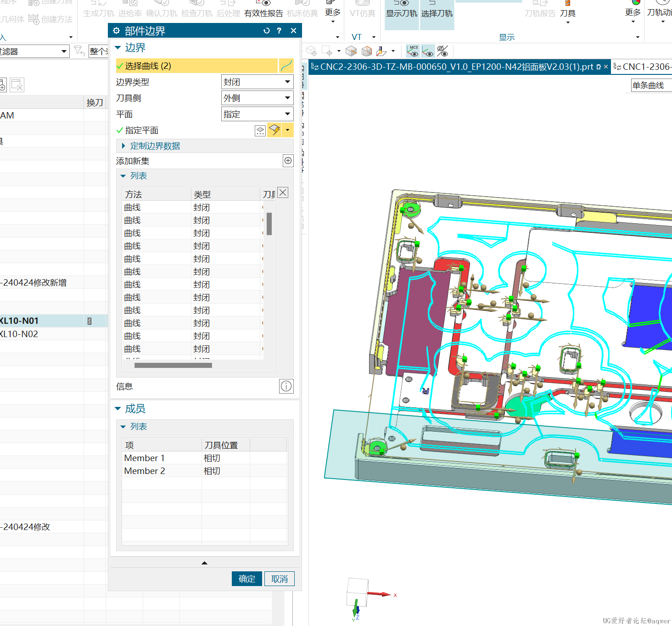
Task: Collapse the dialog with bottom up arrow
Action: click(205, 563)
